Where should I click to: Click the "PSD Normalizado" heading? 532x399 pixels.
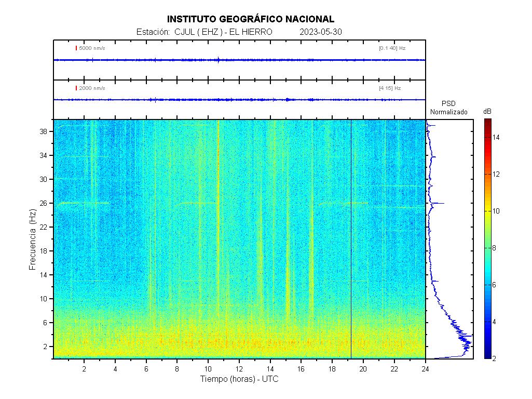click(x=449, y=108)
